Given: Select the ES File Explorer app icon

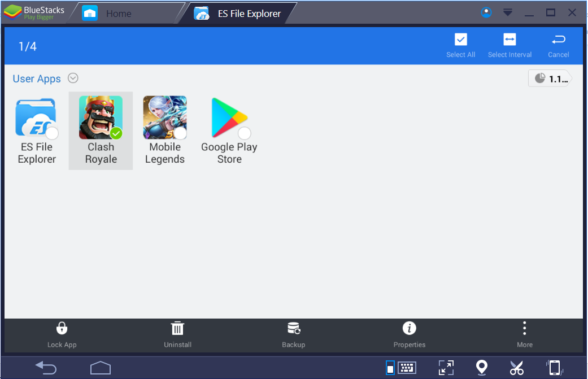Looking at the screenshot, I should 36,117.
